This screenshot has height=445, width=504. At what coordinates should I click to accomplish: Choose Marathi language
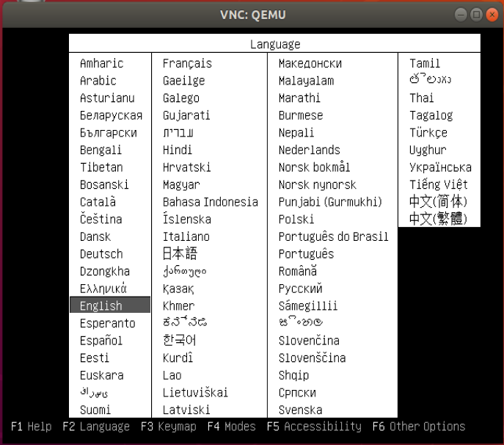pos(299,98)
